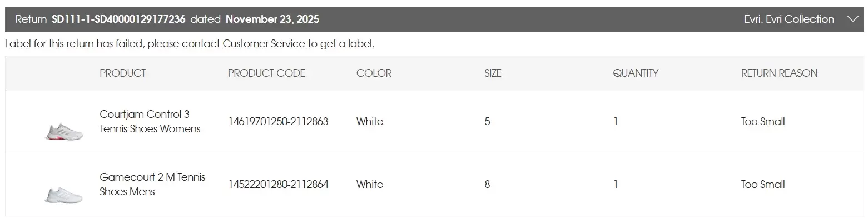Select product code 14619701250-2112863

(278, 122)
